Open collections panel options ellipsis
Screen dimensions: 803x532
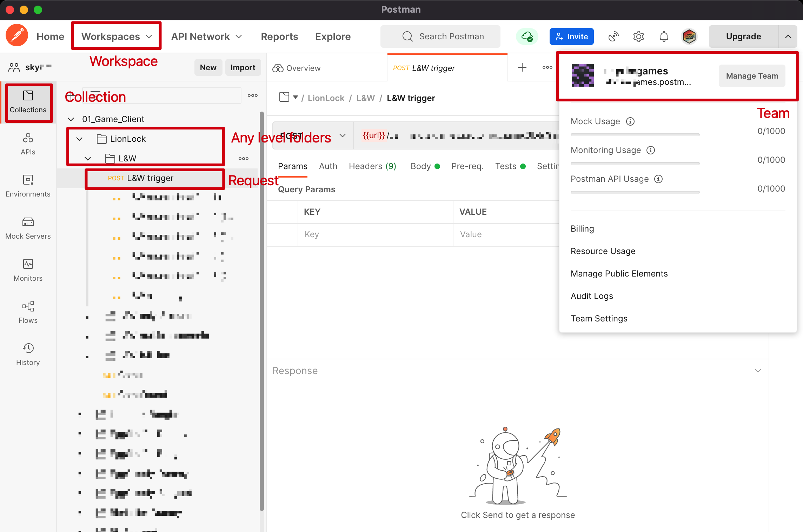pyautogui.click(x=252, y=95)
